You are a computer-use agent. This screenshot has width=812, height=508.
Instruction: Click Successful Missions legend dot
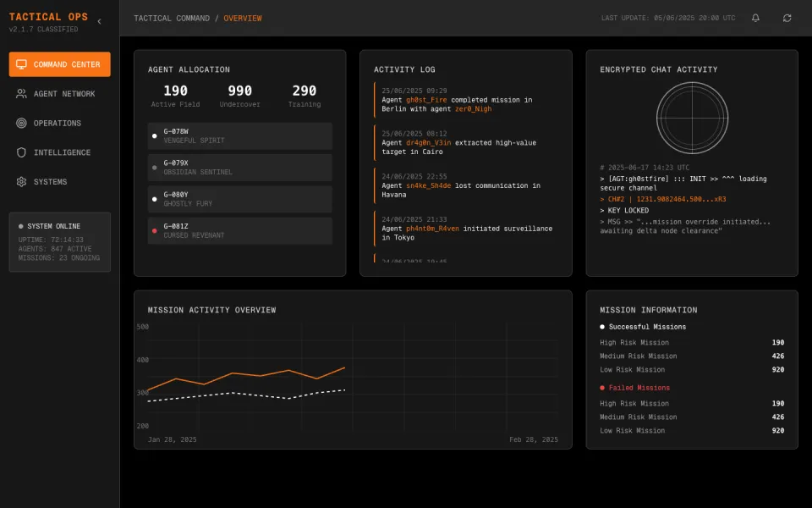[x=602, y=327]
